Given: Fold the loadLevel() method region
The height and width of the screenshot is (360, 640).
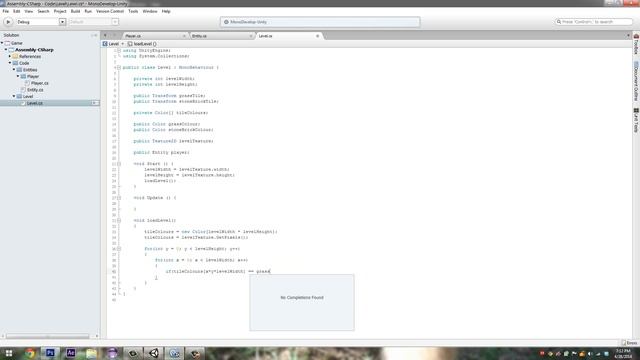Looking at the screenshot, I should point(119,220).
